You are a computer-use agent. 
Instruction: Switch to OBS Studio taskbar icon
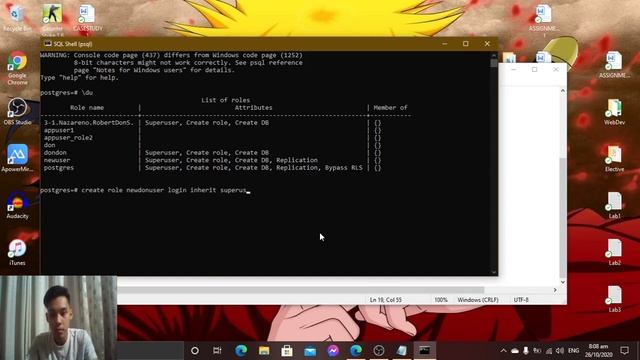(379, 351)
